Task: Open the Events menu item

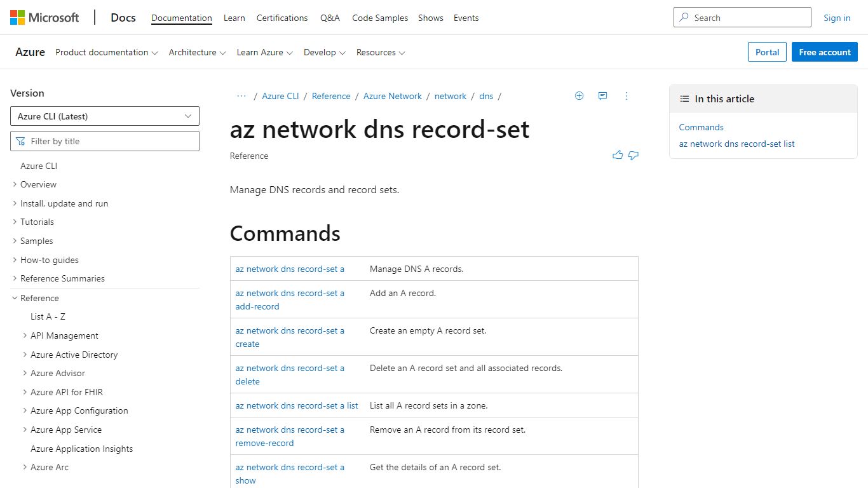Action: [x=466, y=18]
